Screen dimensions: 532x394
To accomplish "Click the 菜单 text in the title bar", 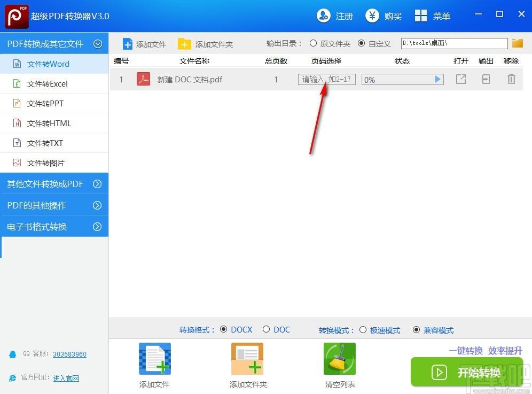I will [x=442, y=16].
